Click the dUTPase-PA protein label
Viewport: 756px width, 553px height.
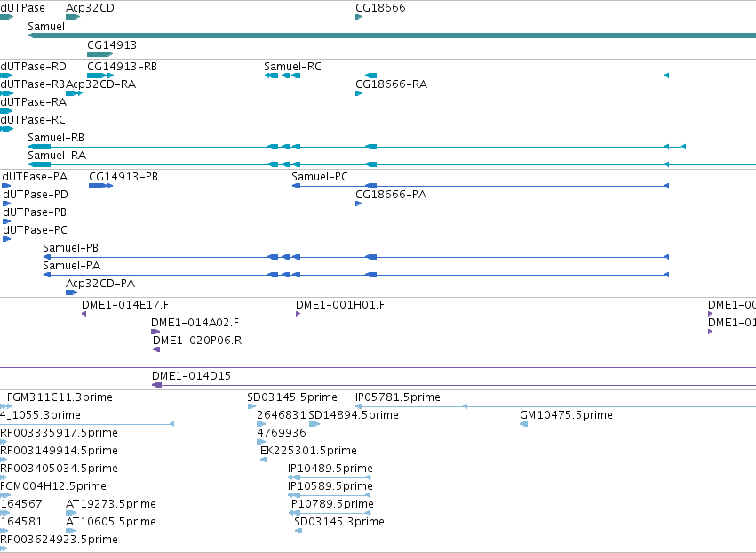point(35,177)
